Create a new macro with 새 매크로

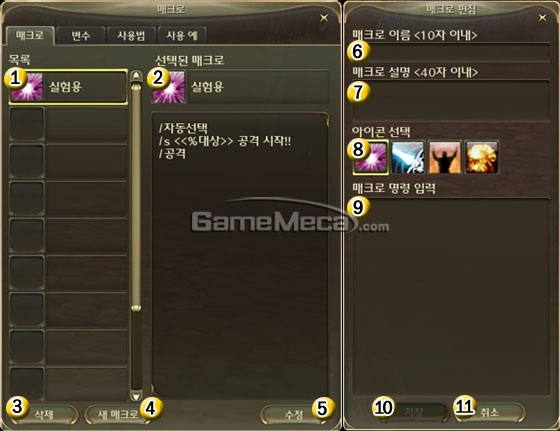(x=118, y=414)
